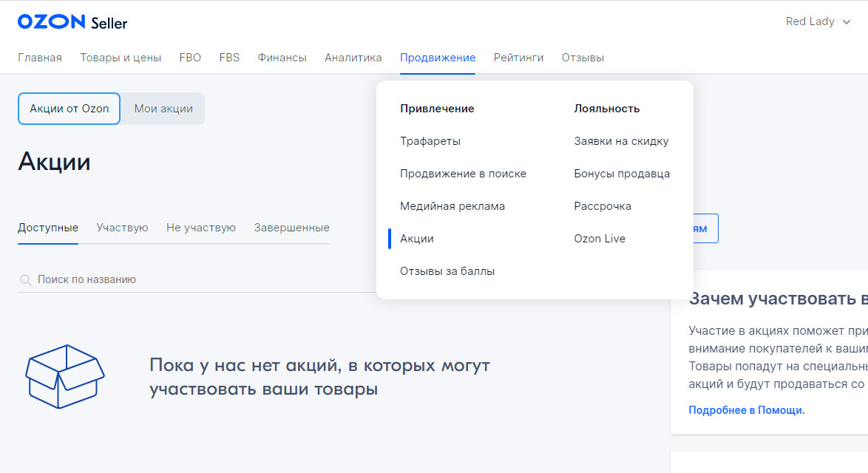Screen dimensions: 868x473
Task: Click the Продвижение navigation item
Action: click(438, 58)
